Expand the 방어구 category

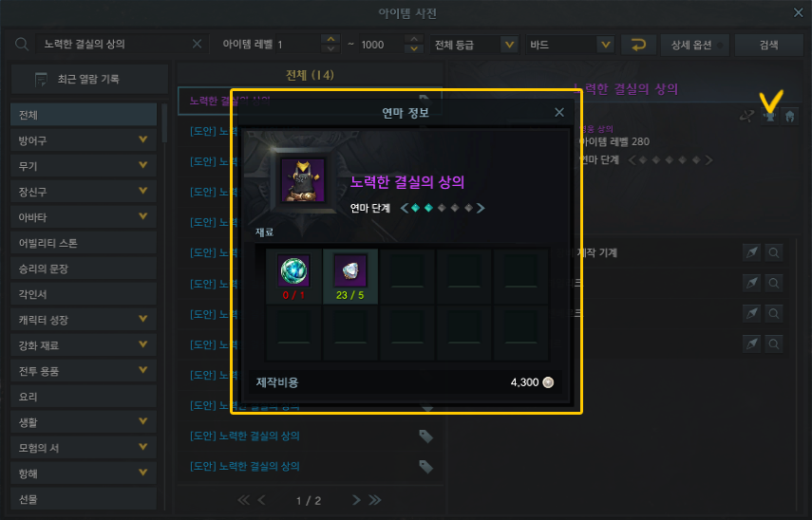[84, 140]
